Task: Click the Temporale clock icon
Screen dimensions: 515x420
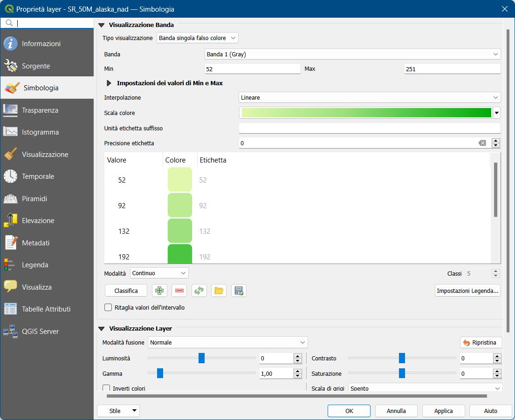Action: (11, 176)
